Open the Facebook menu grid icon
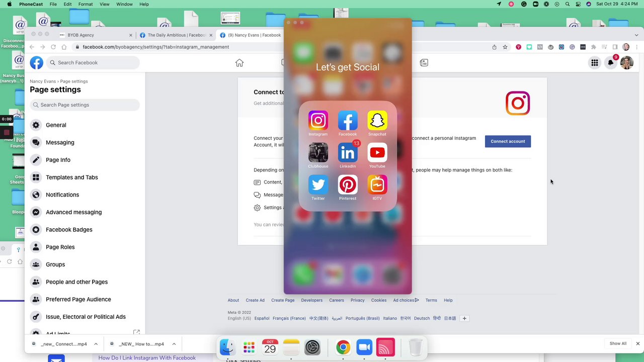The height and width of the screenshot is (362, 644). tap(595, 62)
